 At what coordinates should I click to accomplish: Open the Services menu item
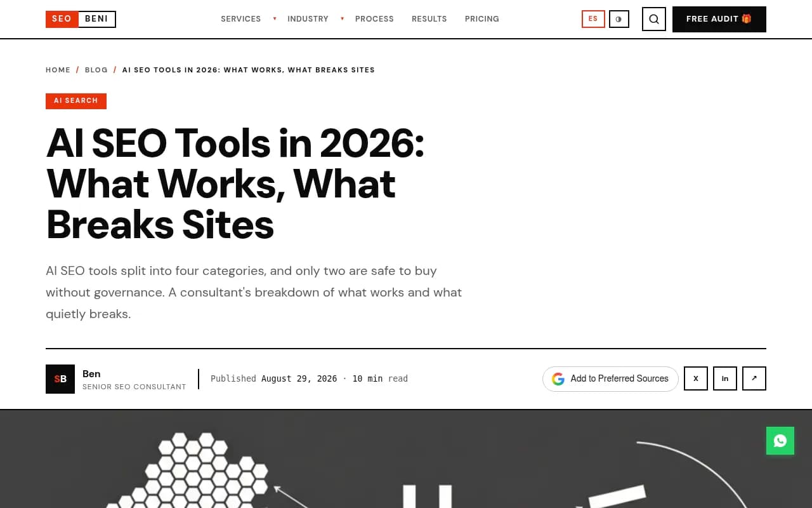[x=241, y=19]
